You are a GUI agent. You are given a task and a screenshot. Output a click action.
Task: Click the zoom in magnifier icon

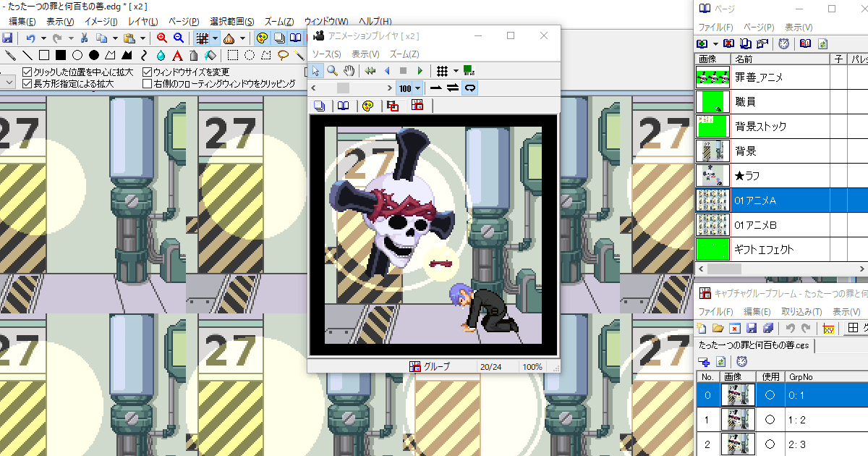pyautogui.click(x=162, y=38)
